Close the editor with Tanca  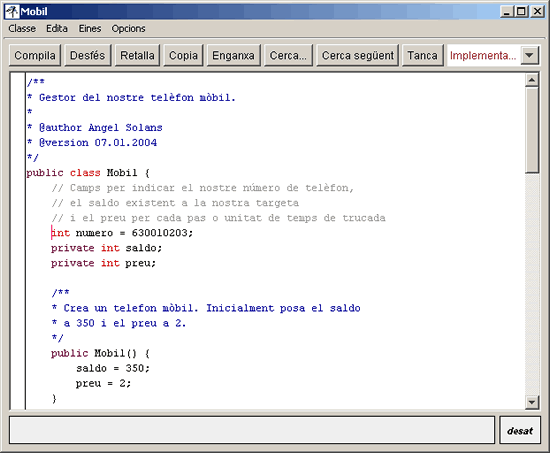pyautogui.click(x=422, y=55)
